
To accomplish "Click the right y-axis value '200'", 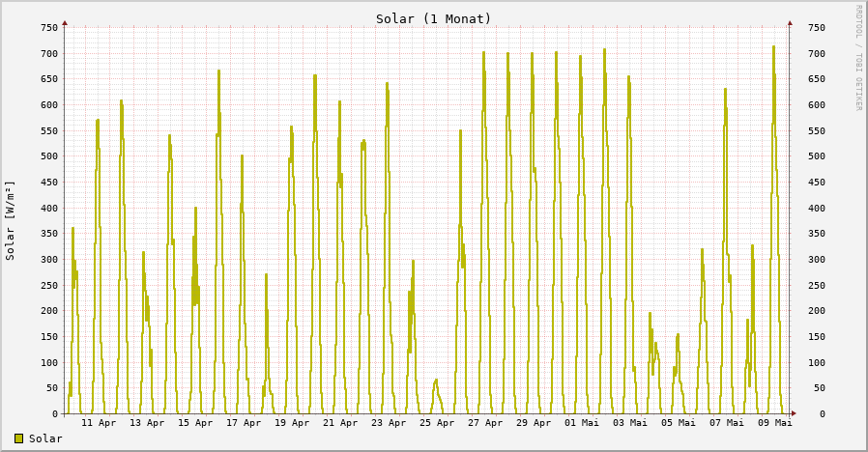I will 817,311.
